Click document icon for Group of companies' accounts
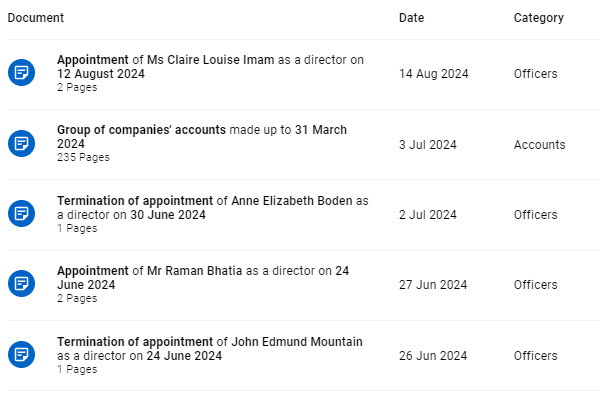 [x=21, y=144]
